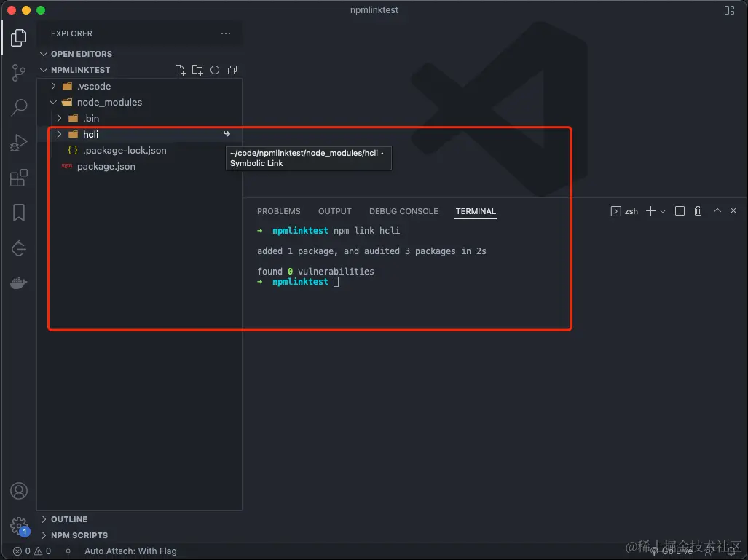Open the Docker view
This screenshot has width=748, height=560.
point(19,283)
